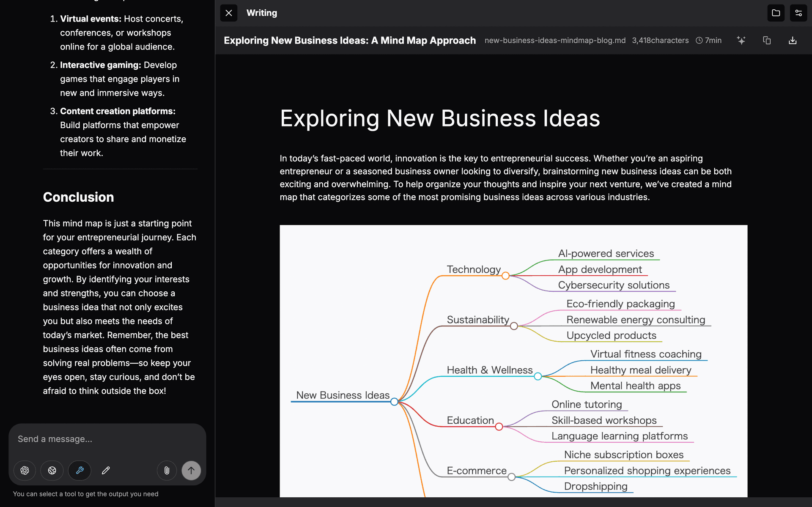Screen dimensions: 812x507
Task: Click Renewable energy consulting leaf
Action: point(636,320)
